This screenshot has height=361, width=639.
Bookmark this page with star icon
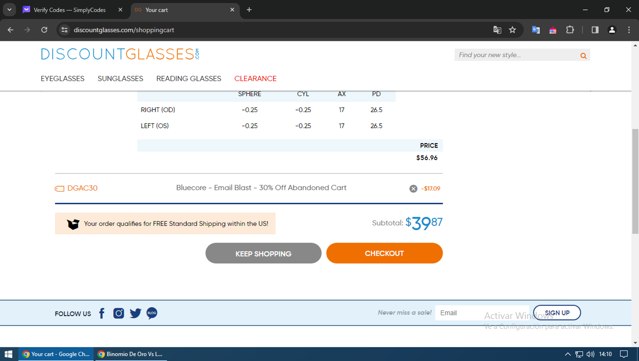(x=512, y=30)
